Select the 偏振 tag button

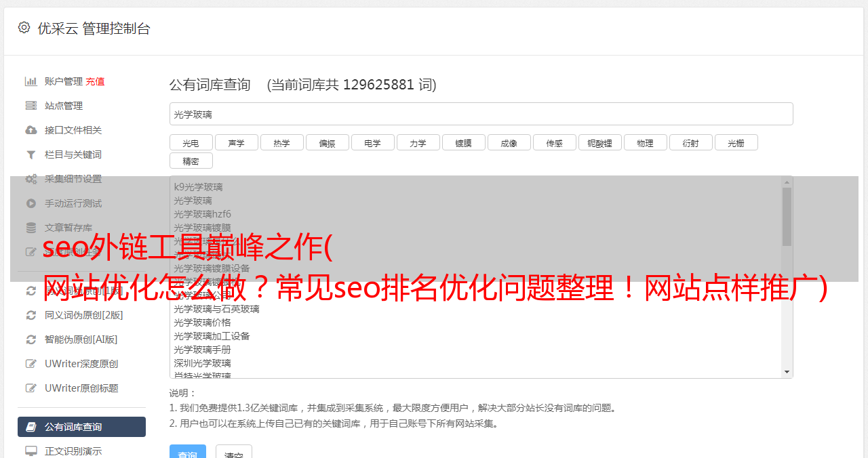coord(327,142)
